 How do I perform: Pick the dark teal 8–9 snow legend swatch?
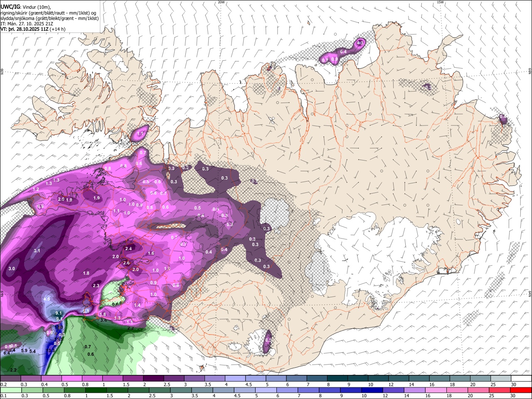click(x=337, y=379)
